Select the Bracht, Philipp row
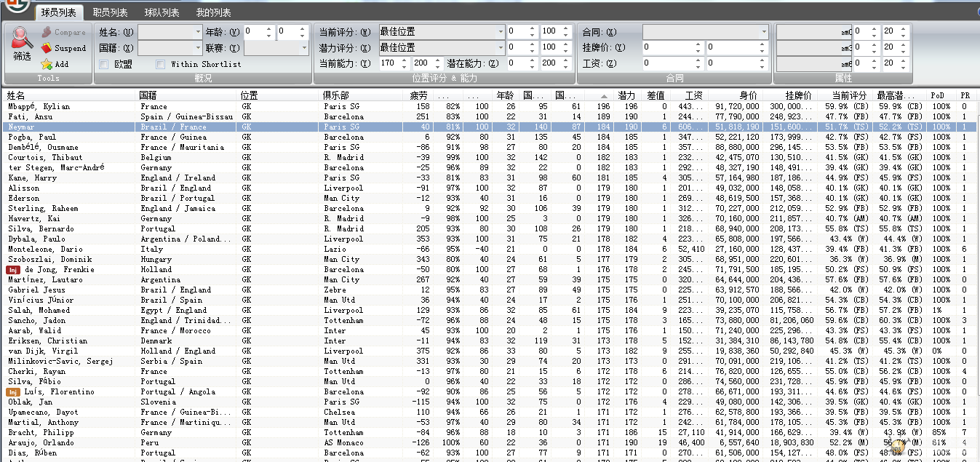This screenshot has height=462, width=980. click(x=490, y=432)
